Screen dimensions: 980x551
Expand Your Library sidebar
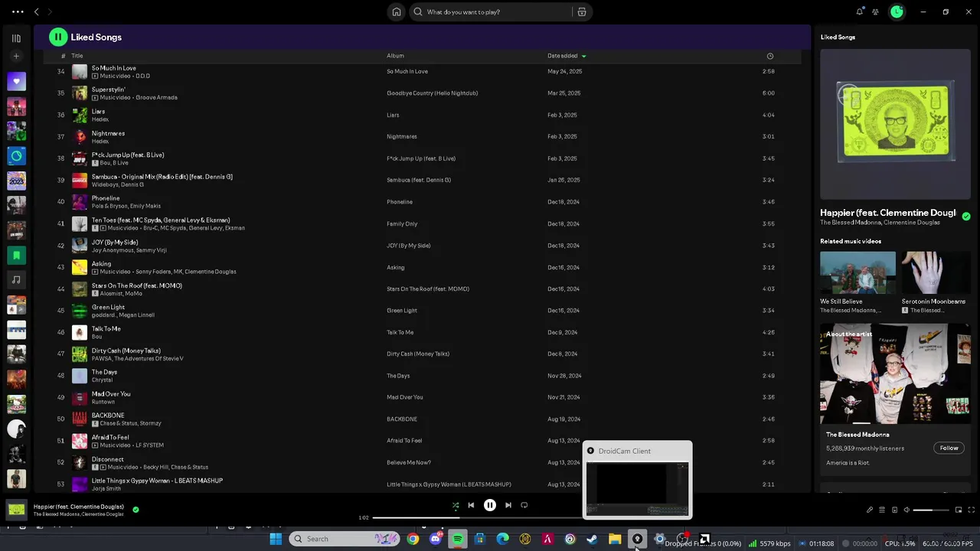16,37
